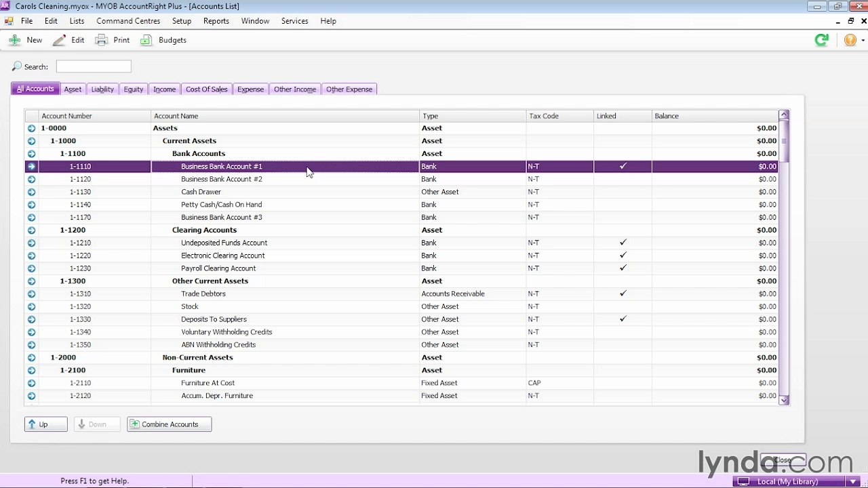This screenshot has width=868, height=488.
Task: Open the Services menu
Action: coord(294,21)
